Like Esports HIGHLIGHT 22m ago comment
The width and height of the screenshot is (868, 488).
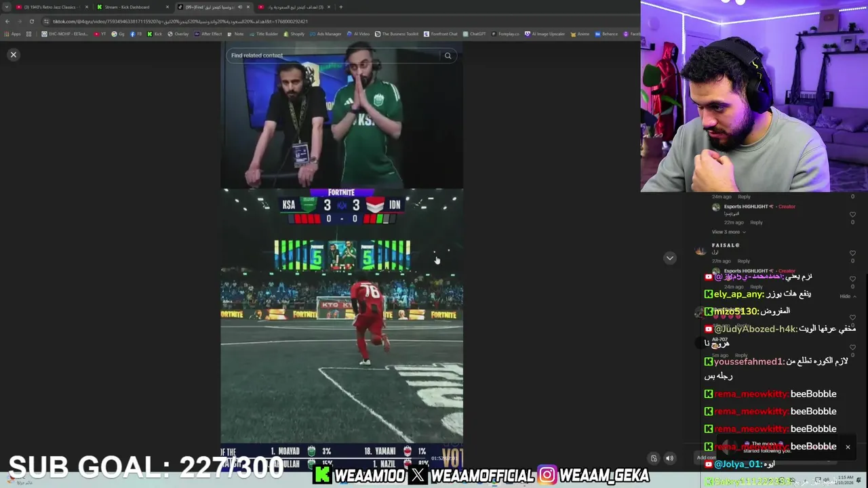852,215
